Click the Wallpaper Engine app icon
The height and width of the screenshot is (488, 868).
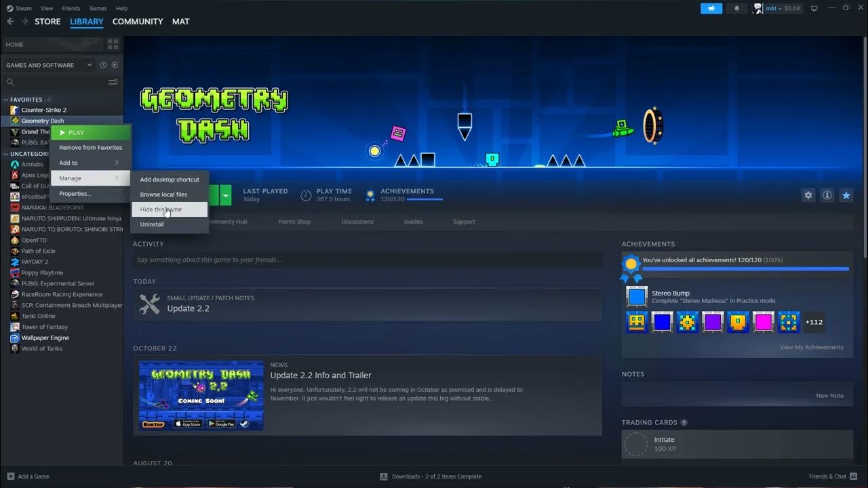15,338
